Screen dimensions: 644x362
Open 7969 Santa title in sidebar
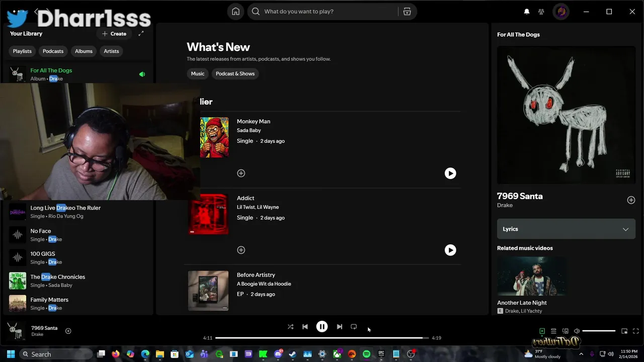(520, 196)
